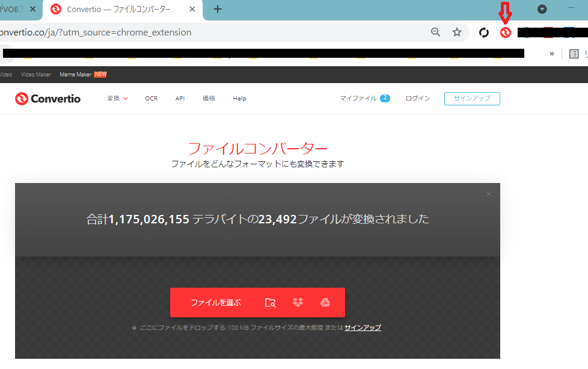Open the Chrome profile dropdown circle icon

542,9
